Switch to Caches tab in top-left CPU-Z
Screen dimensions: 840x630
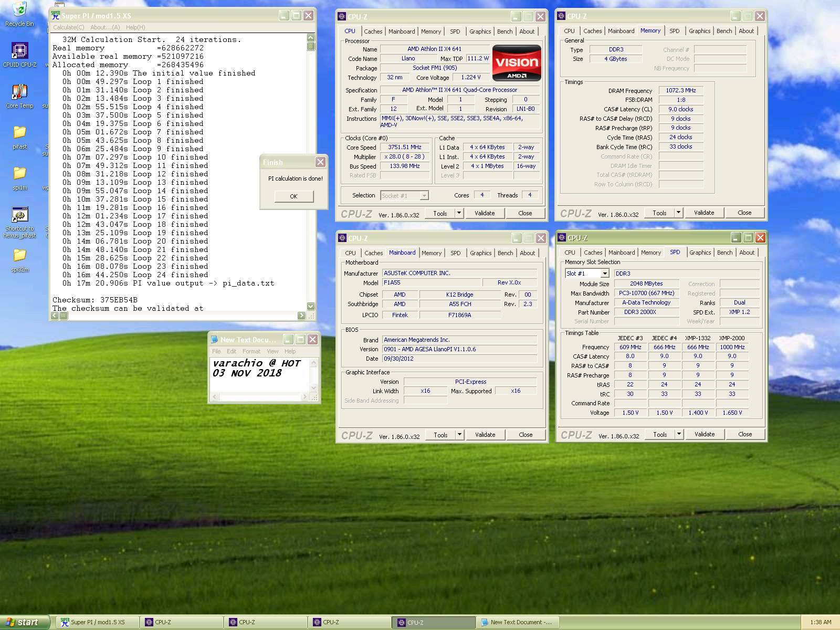click(373, 31)
